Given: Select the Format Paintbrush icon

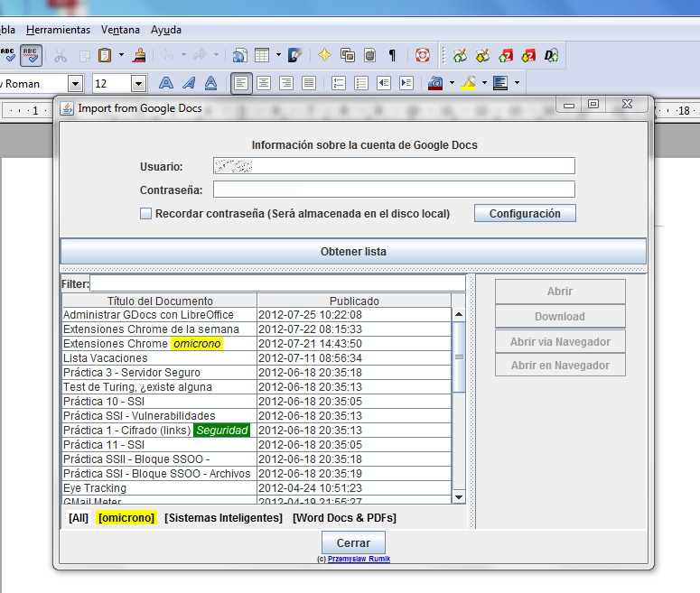Looking at the screenshot, I should [x=139, y=55].
